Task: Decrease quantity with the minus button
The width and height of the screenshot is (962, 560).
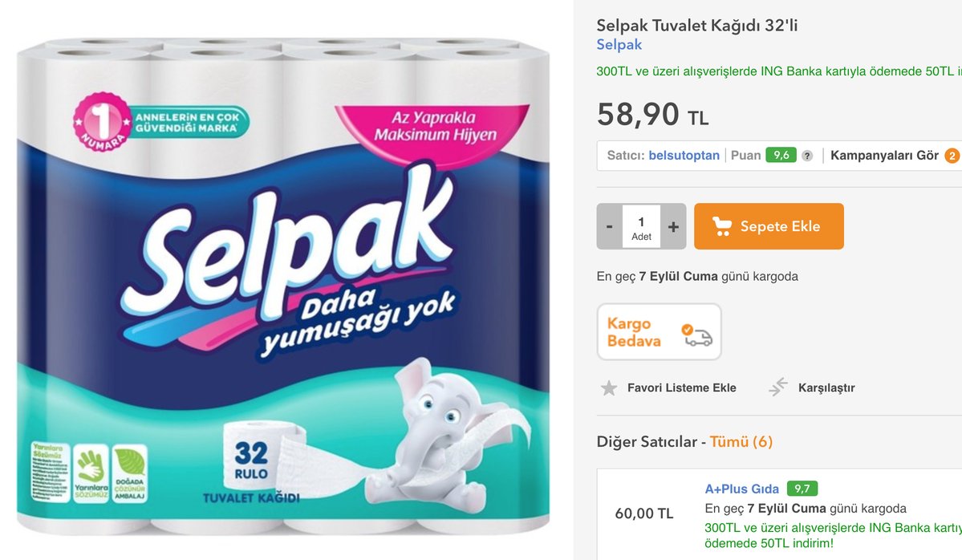Action: coord(609,226)
